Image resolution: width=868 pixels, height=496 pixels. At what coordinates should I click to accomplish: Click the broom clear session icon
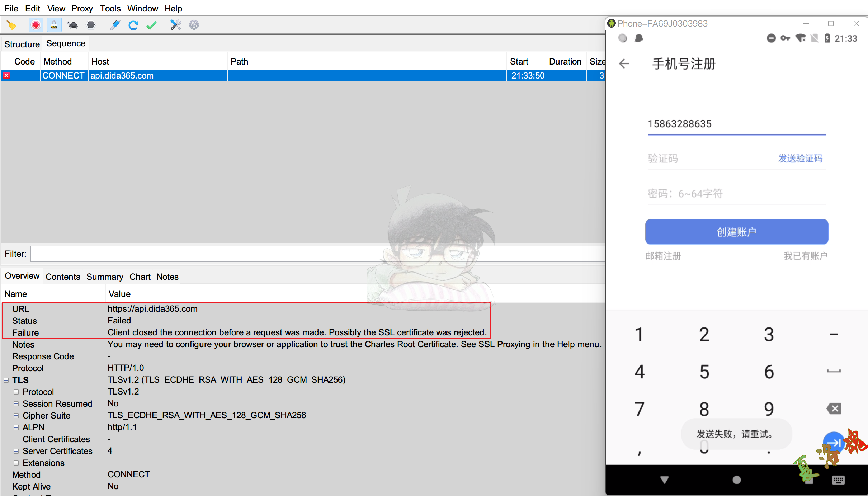click(11, 25)
